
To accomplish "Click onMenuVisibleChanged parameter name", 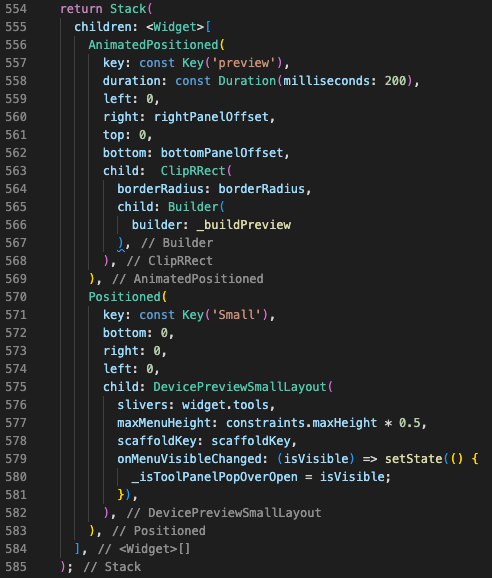I will 189,459.
